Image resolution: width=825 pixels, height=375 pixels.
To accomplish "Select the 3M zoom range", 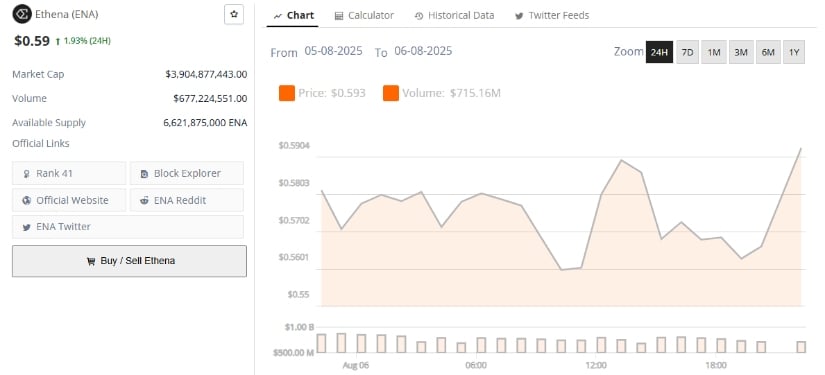I will point(741,52).
